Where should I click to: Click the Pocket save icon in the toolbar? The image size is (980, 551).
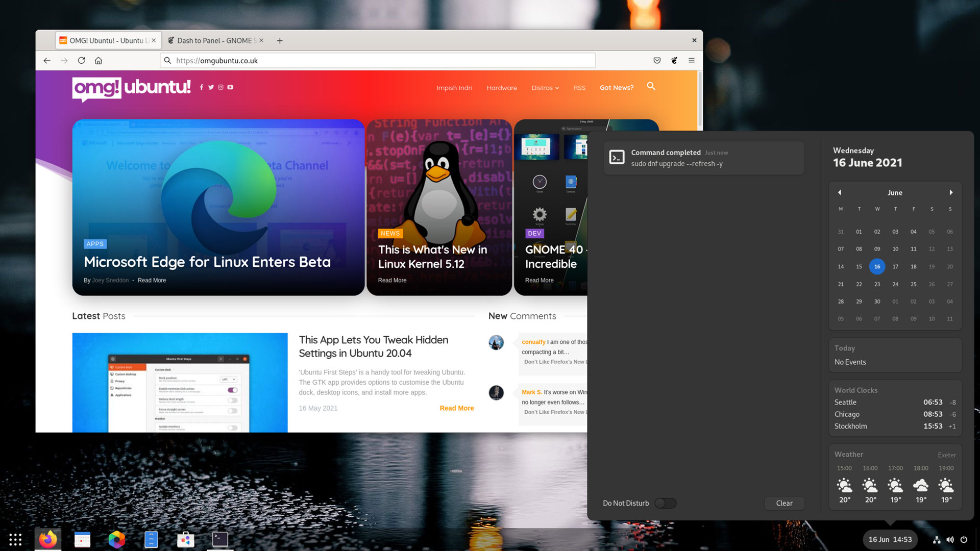click(657, 61)
